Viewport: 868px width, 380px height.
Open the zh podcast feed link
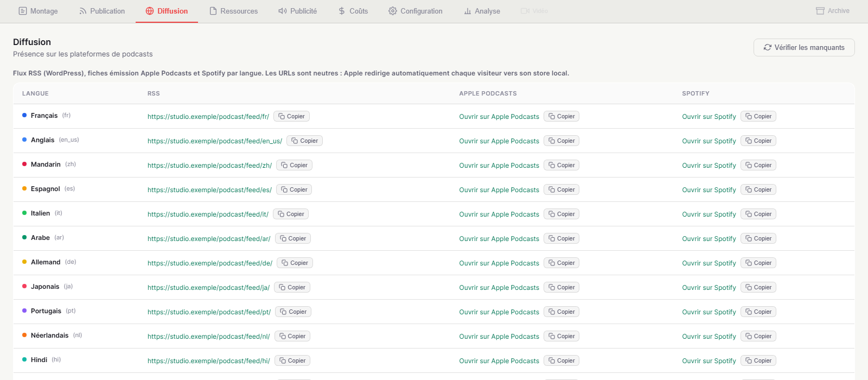tap(209, 166)
